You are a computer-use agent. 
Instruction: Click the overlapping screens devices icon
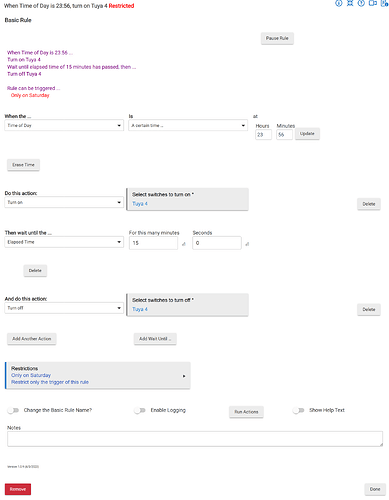click(x=373, y=3)
